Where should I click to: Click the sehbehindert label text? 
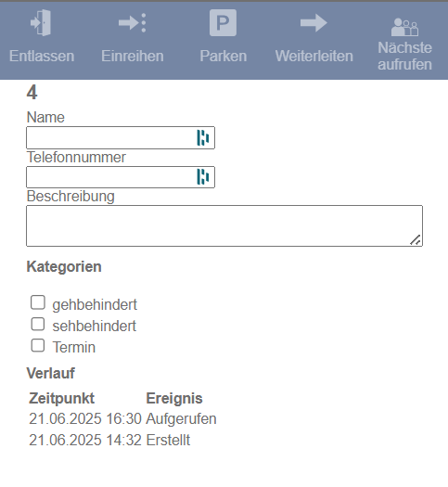tap(95, 326)
